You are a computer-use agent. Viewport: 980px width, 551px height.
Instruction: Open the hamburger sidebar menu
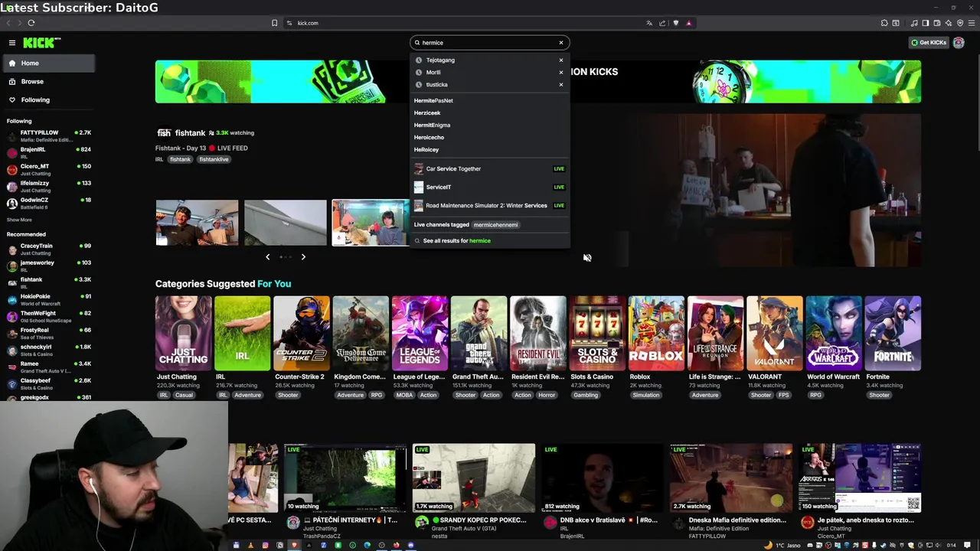coord(12,43)
